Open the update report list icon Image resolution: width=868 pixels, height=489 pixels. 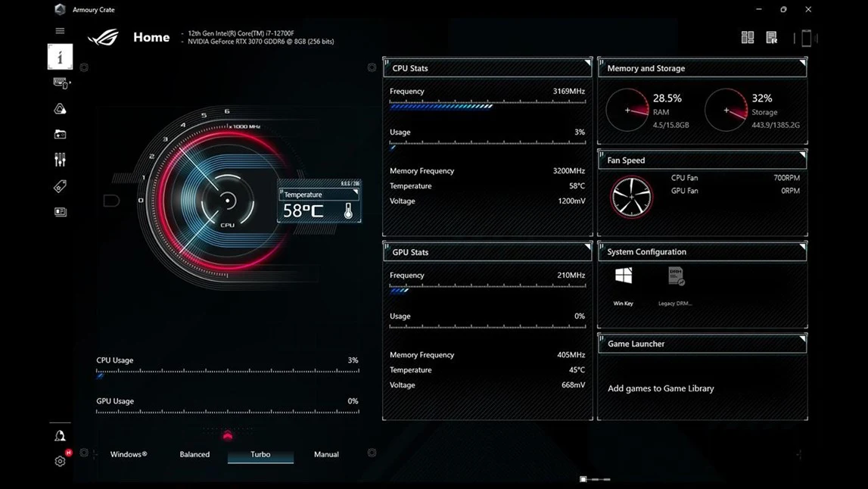[x=771, y=37]
